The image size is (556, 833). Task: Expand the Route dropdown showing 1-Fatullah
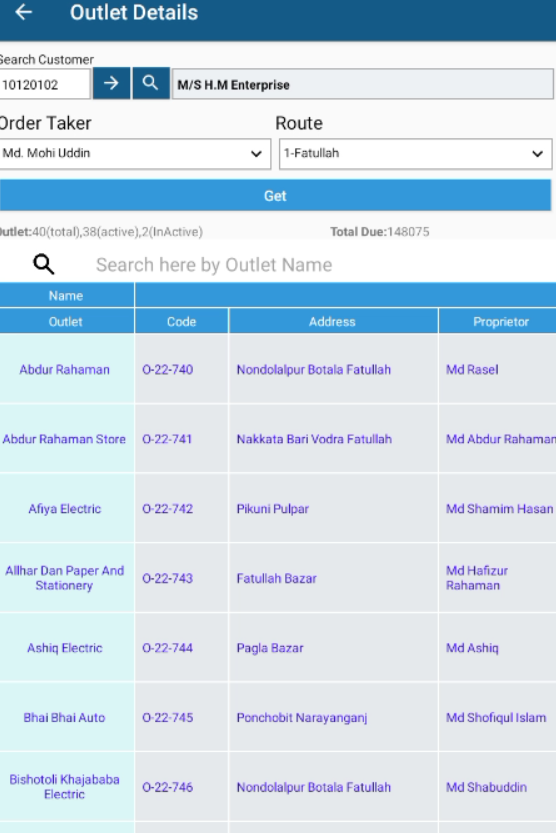(415, 154)
